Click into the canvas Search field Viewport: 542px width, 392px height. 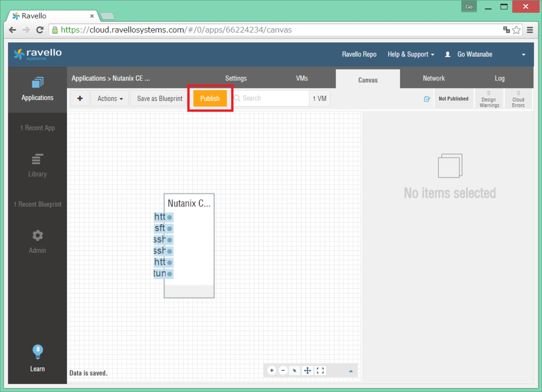pyautogui.click(x=271, y=98)
